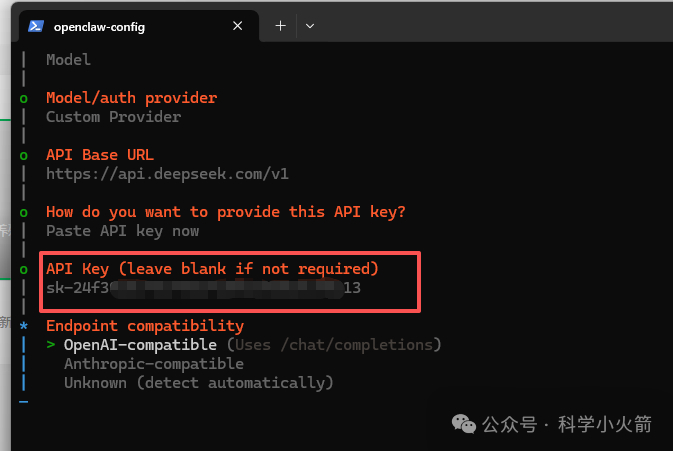Click the arrow pointer before OpenAI-compatible
673x451 pixels.
(51, 345)
